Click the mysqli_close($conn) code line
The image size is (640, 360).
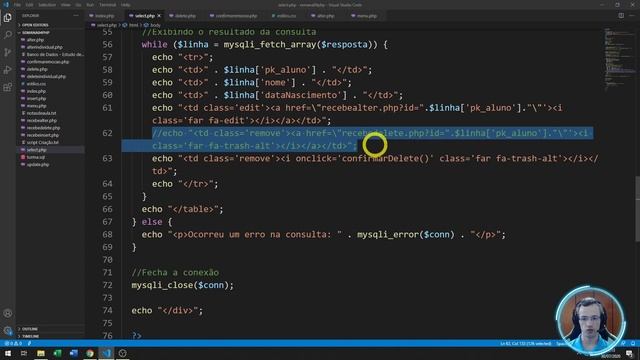(182, 285)
